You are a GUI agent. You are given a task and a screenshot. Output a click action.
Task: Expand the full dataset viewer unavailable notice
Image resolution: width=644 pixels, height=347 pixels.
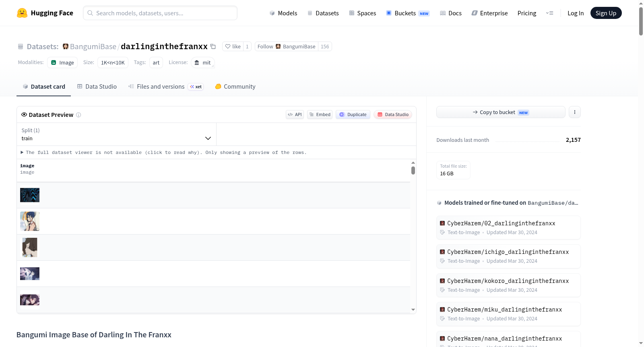click(x=164, y=152)
